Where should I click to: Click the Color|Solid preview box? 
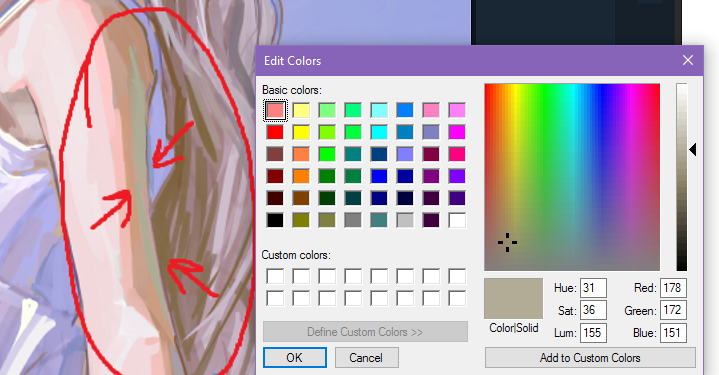pos(514,298)
